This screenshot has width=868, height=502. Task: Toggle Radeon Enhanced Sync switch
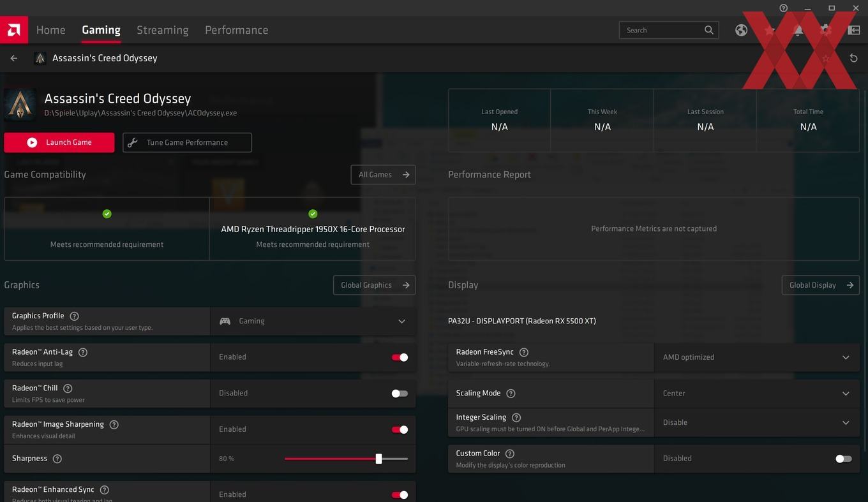click(400, 495)
